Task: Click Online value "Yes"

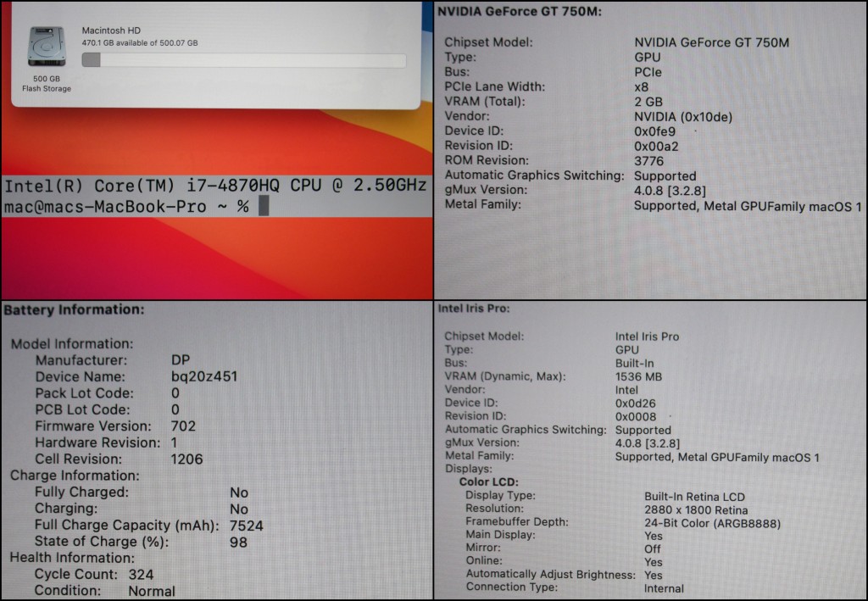Action: point(654,562)
